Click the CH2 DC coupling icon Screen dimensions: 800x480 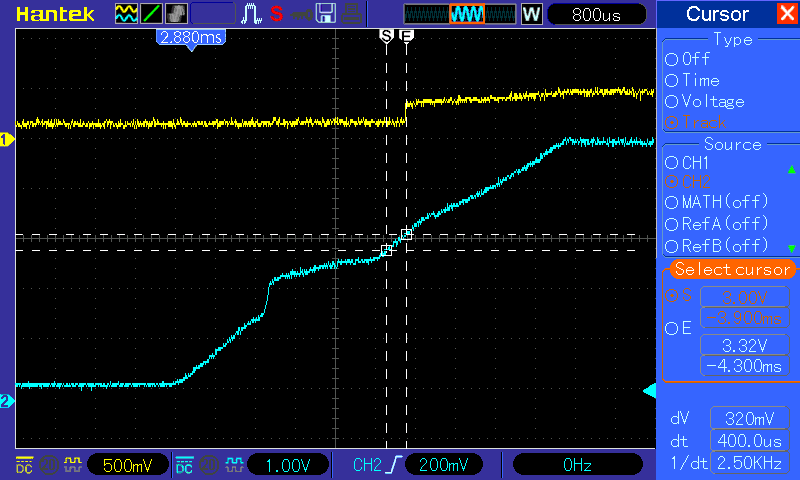184,465
